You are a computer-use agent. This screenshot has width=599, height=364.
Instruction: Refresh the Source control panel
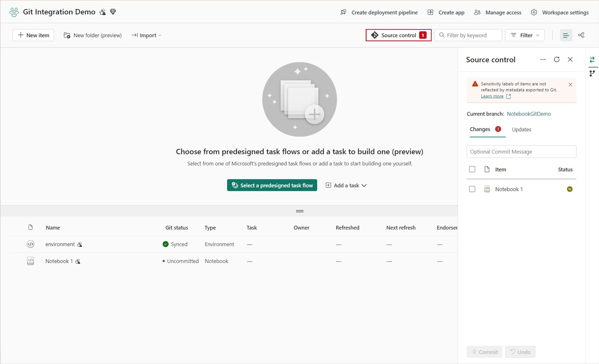coord(557,60)
